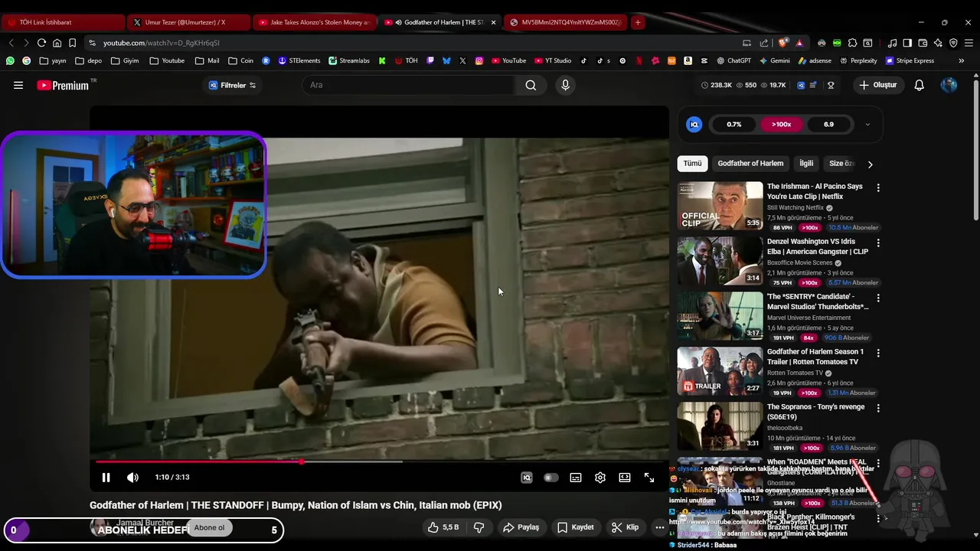The width and height of the screenshot is (980, 551).
Task: Mute the video with the speaker icon
Action: tap(132, 478)
